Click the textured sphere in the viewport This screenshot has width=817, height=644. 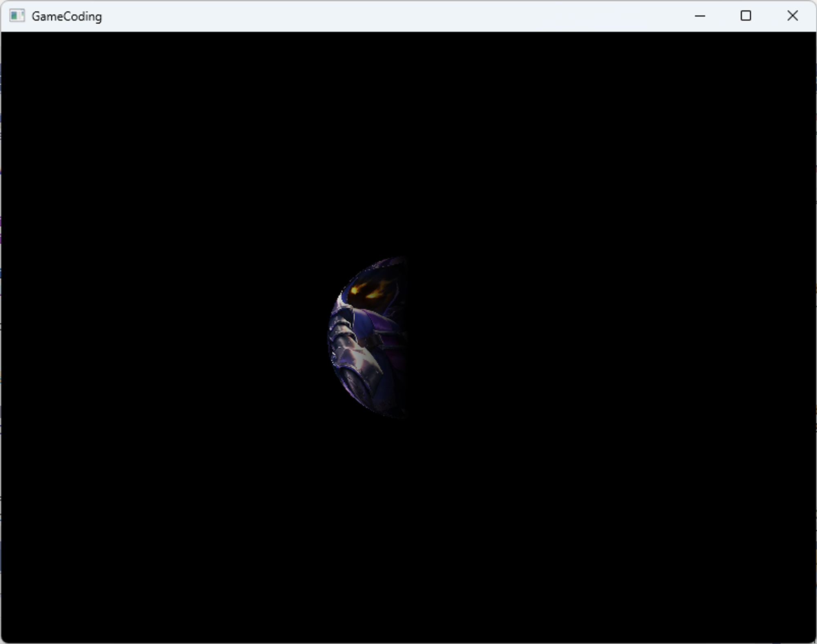[x=368, y=337]
